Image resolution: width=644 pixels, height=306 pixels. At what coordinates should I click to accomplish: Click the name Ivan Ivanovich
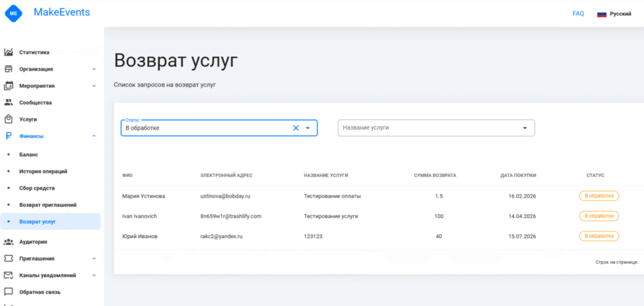140,217
